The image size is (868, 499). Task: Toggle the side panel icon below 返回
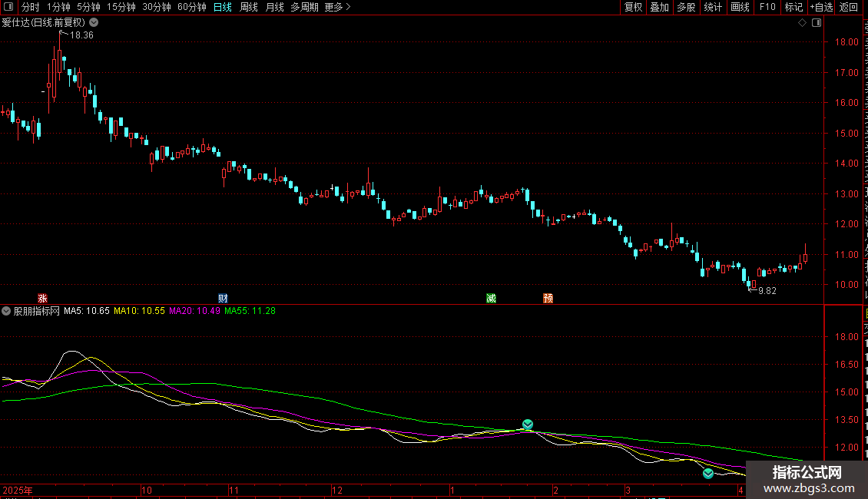coord(817,23)
